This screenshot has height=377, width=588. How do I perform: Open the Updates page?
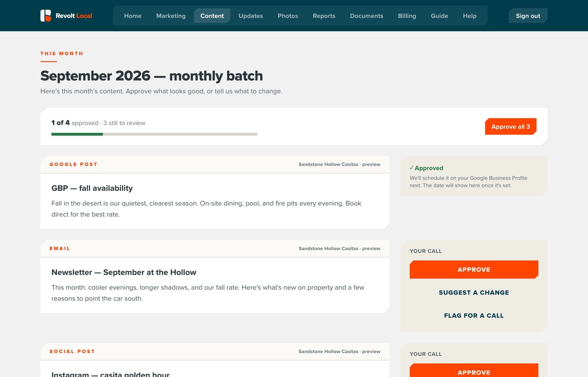[251, 16]
